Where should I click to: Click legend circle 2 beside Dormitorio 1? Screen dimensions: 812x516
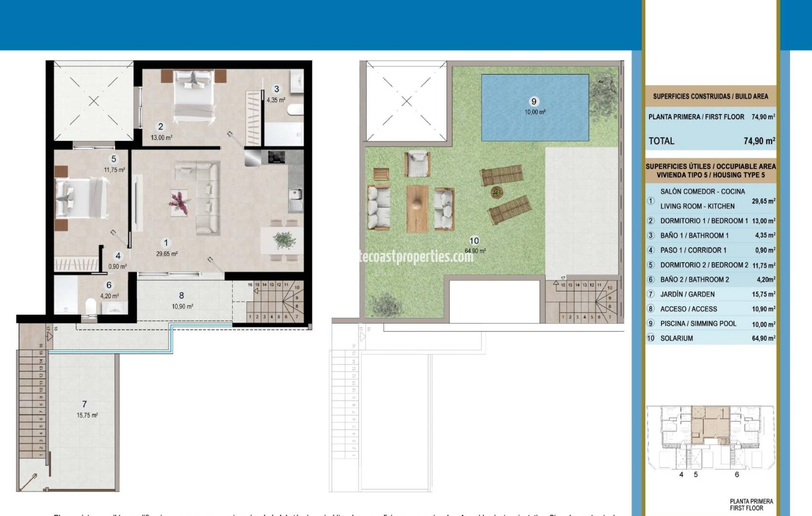pos(651,221)
